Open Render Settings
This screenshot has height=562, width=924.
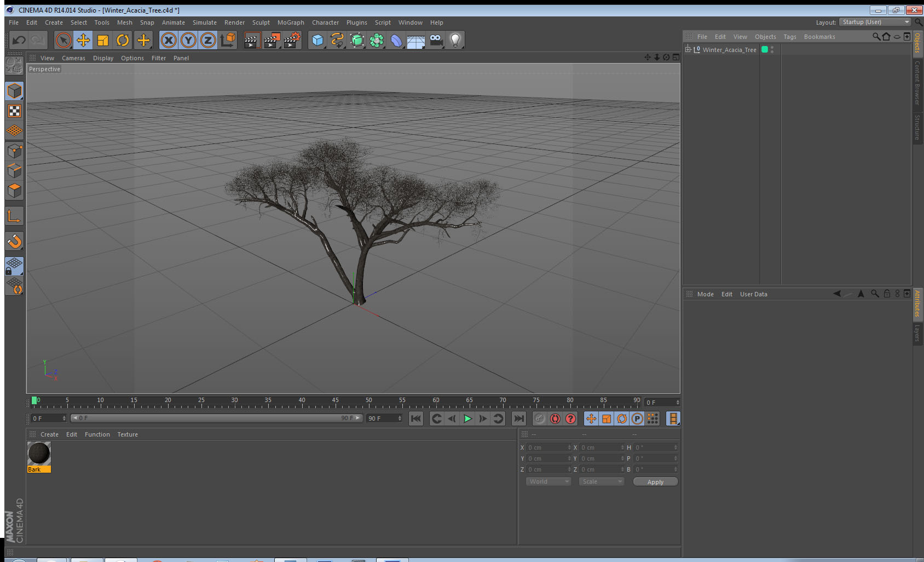[292, 40]
